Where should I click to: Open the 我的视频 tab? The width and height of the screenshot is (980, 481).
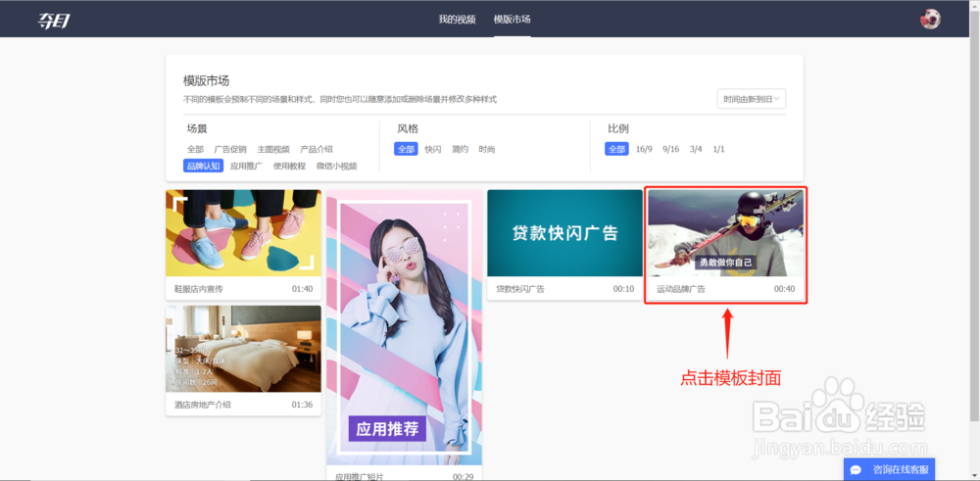point(457,20)
